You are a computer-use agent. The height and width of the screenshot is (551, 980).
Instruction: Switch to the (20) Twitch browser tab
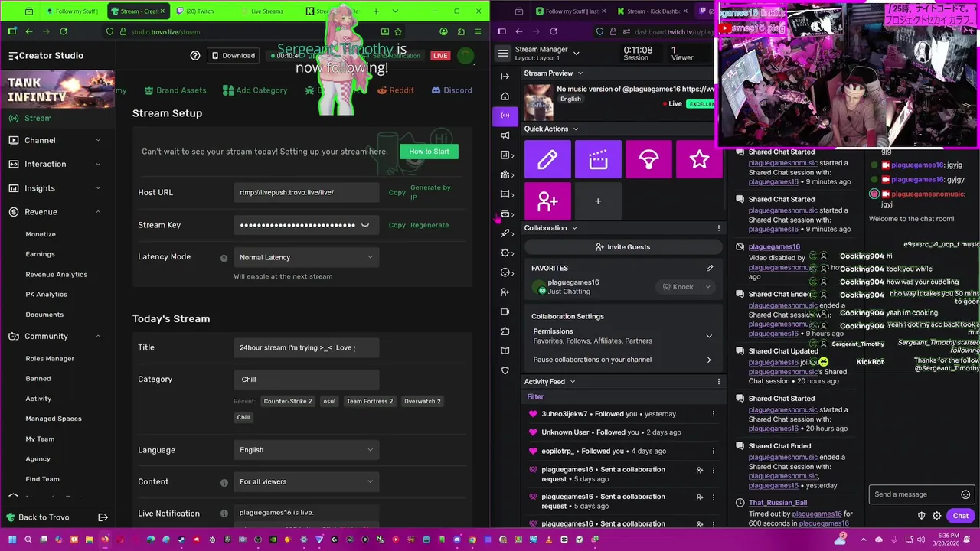(202, 11)
